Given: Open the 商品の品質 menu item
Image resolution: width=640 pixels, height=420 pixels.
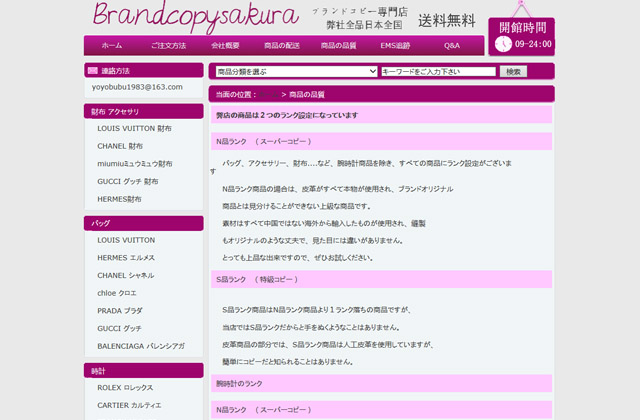Looking at the screenshot, I should pyautogui.click(x=338, y=45).
